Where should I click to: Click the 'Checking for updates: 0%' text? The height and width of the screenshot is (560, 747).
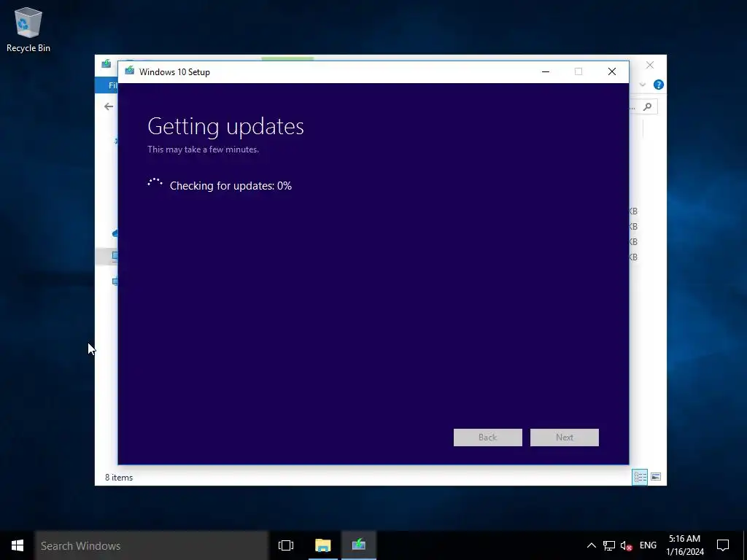tap(231, 186)
